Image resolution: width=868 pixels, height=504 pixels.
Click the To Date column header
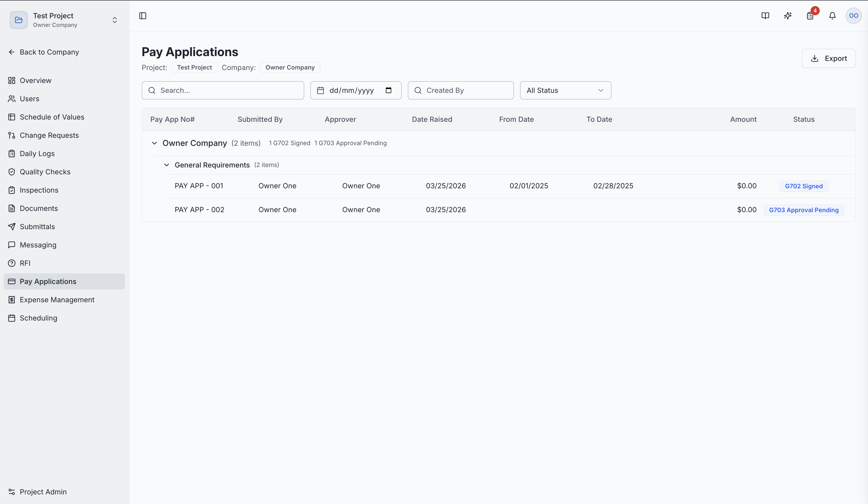coord(599,119)
